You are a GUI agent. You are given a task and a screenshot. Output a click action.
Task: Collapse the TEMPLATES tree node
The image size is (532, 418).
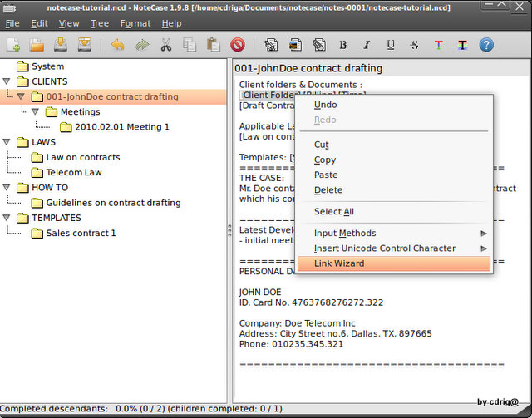7,218
